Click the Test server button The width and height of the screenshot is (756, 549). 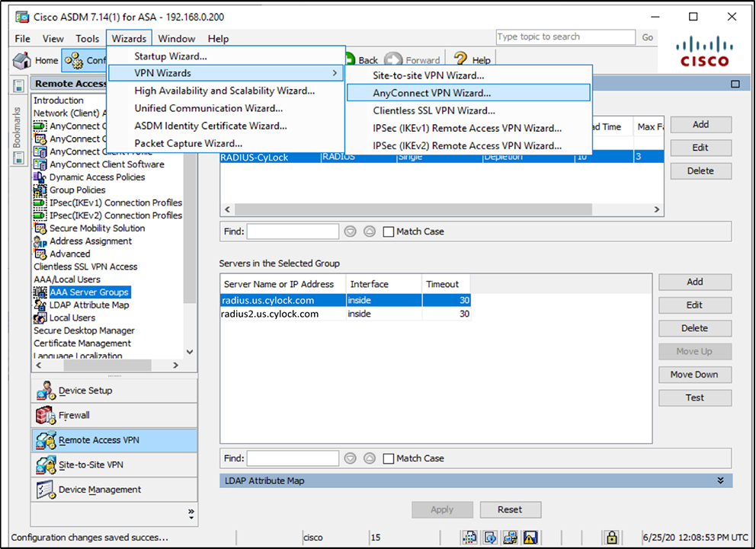point(694,397)
